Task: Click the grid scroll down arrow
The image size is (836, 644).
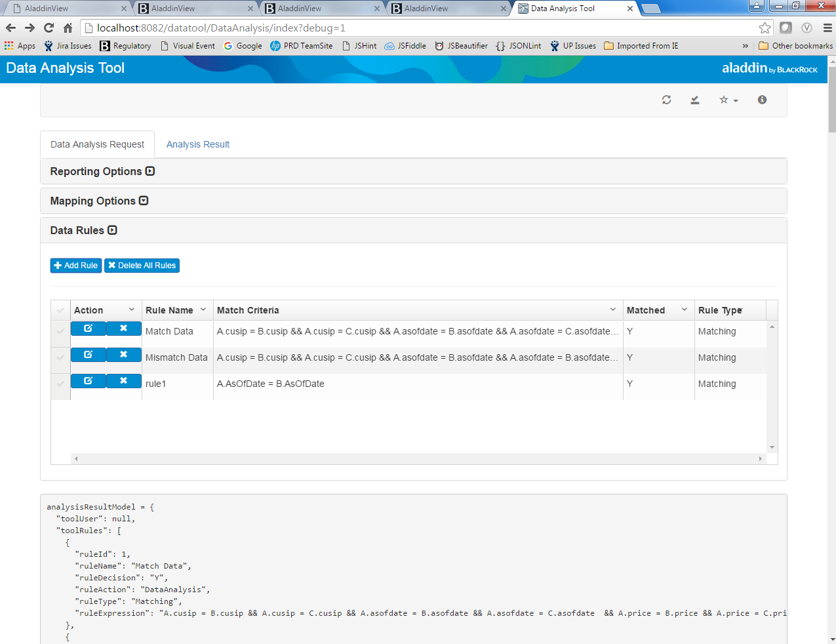Action: point(772,447)
